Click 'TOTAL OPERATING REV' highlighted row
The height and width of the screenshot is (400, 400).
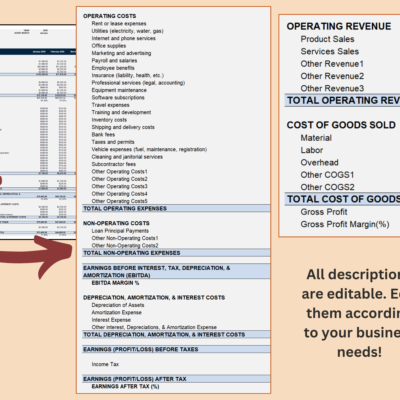pyautogui.click(x=342, y=100)
